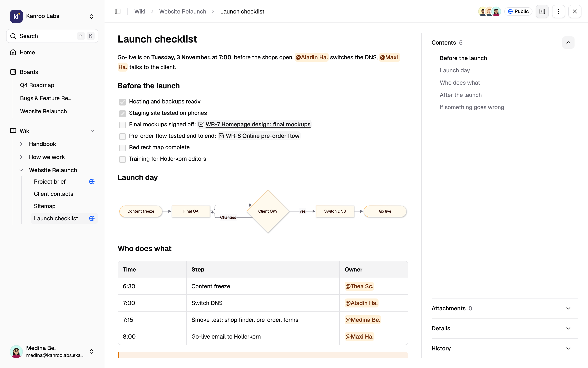
Task: Open user account menu chevron
Action: tap(91, 351)
